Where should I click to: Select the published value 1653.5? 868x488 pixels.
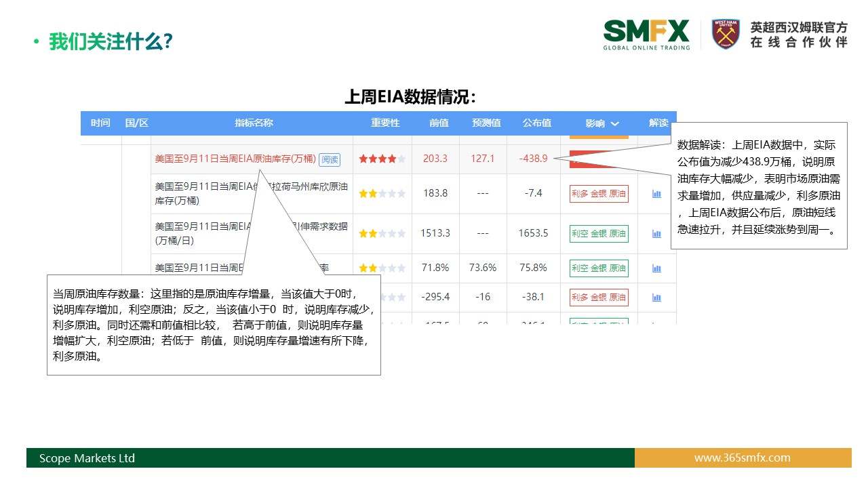tap(533, 233)
